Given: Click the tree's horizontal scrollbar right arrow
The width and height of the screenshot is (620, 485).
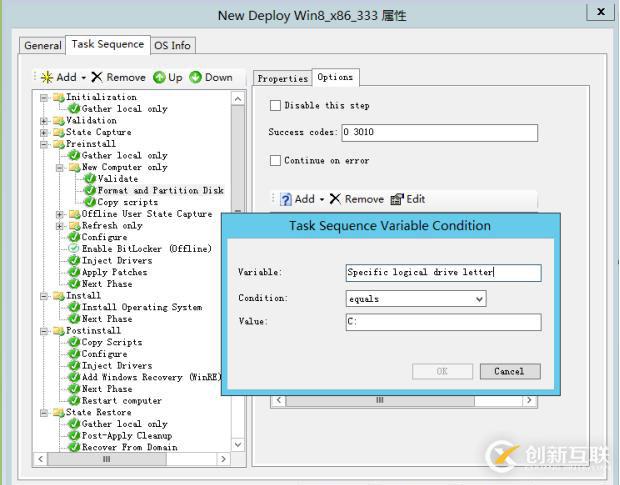Looking at the screenshot, I should [x=223, y=459].
